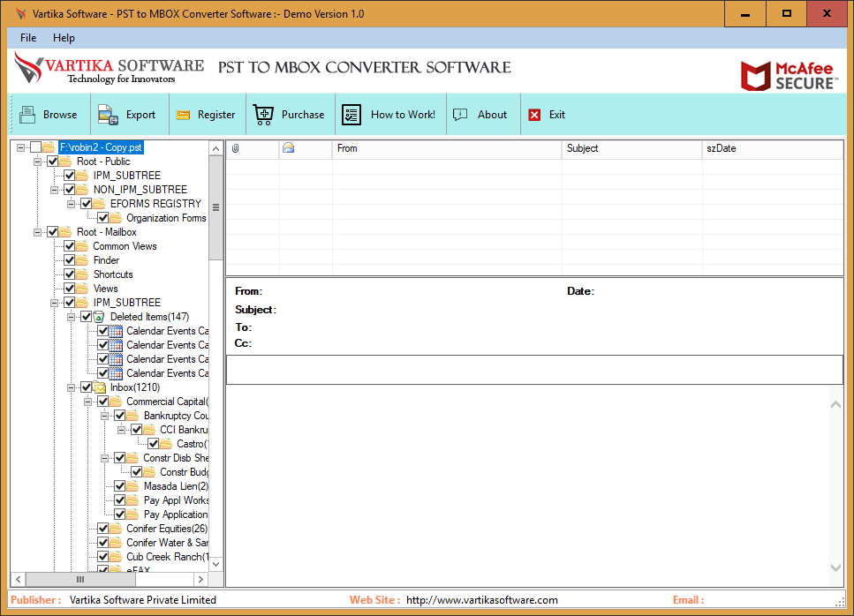854x616 pixels.
Task: Click the attachment paperclip column icon
Action: coord(235,148)
